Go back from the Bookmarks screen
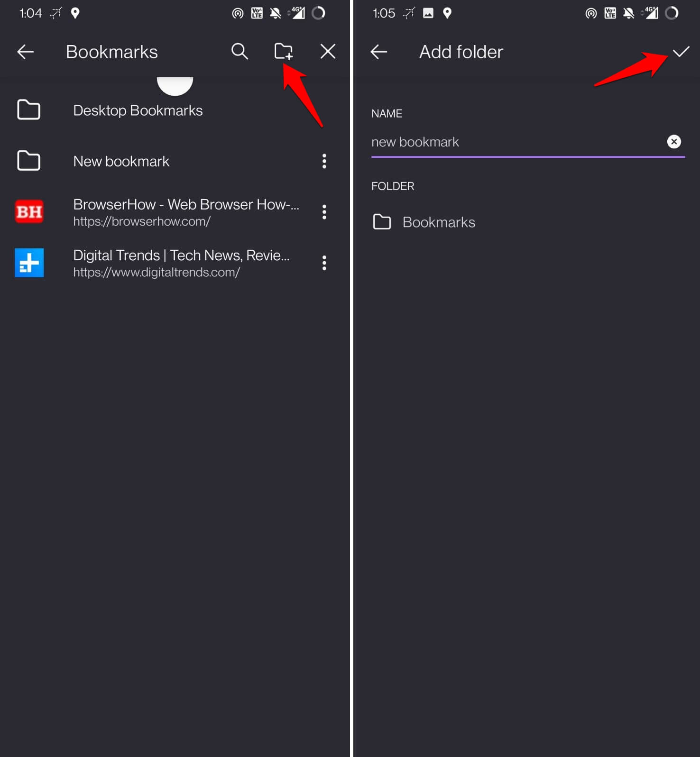Screen dimensions: 700x757 point(26,52)
